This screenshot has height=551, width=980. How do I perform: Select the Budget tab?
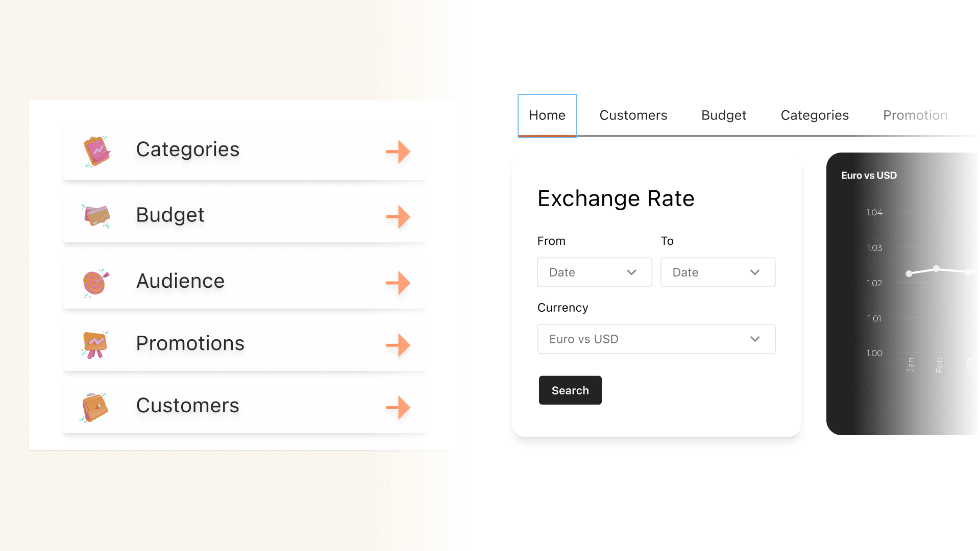click(723, 115)
